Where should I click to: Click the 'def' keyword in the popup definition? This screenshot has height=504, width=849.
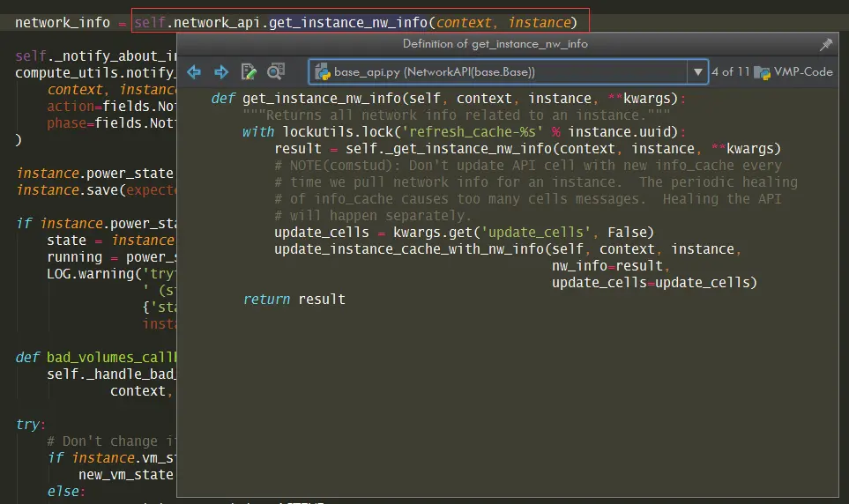pyautogui.click(x=223, y=99)
